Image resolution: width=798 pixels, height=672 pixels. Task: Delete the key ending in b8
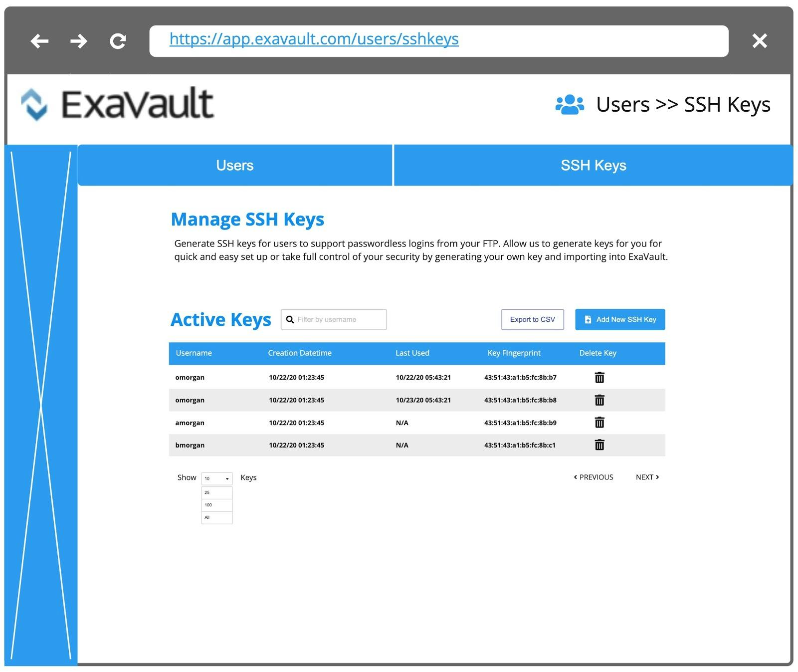coord(599,400)
